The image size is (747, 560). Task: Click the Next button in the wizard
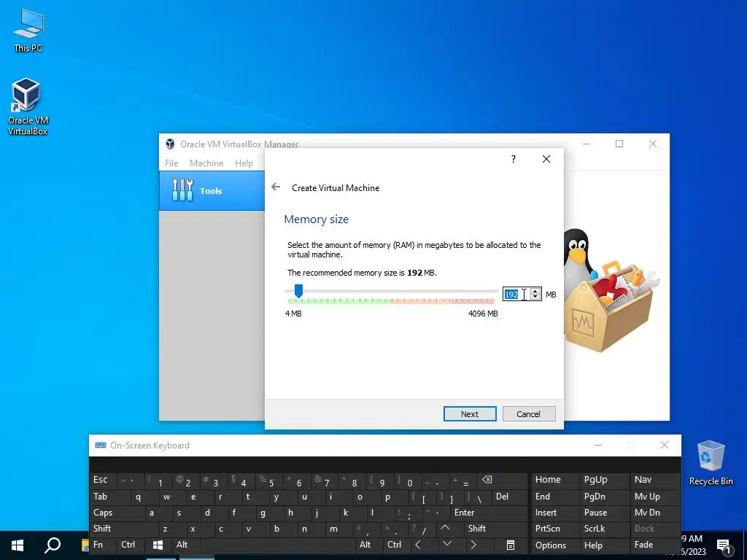coord(470,414)
